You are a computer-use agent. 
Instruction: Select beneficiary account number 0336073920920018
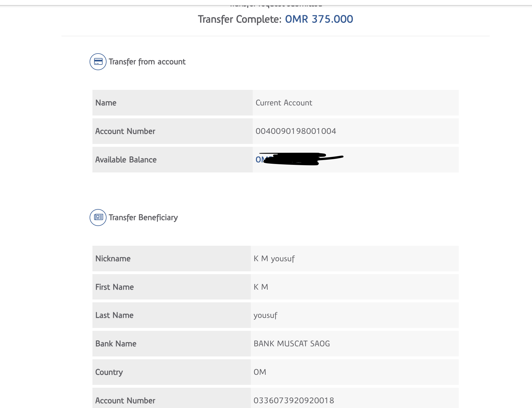click(x=294, y=400)
